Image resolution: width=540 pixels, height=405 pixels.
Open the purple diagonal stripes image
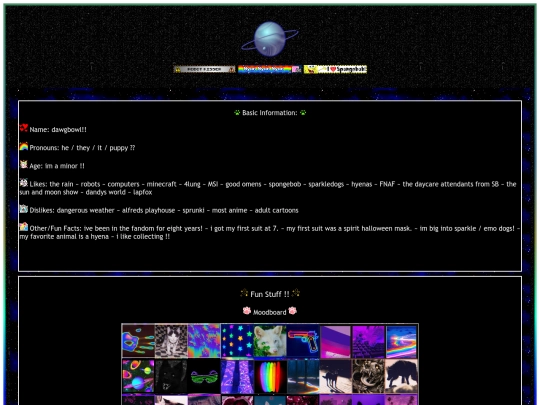tap(336, 342)
